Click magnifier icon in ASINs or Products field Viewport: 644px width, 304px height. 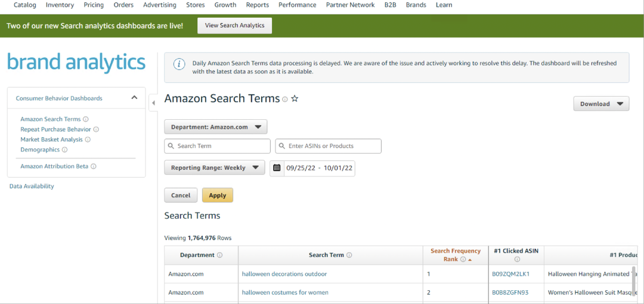282,146
